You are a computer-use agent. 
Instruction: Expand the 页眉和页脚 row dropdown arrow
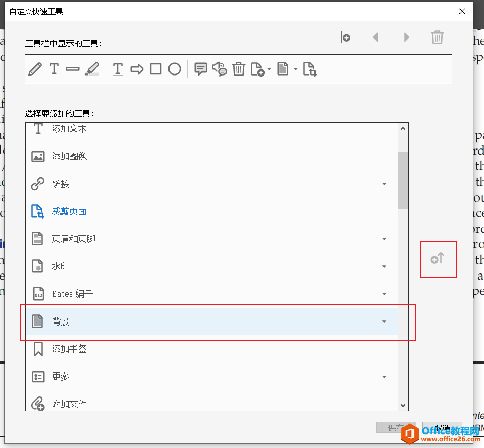tap(384, 239)
